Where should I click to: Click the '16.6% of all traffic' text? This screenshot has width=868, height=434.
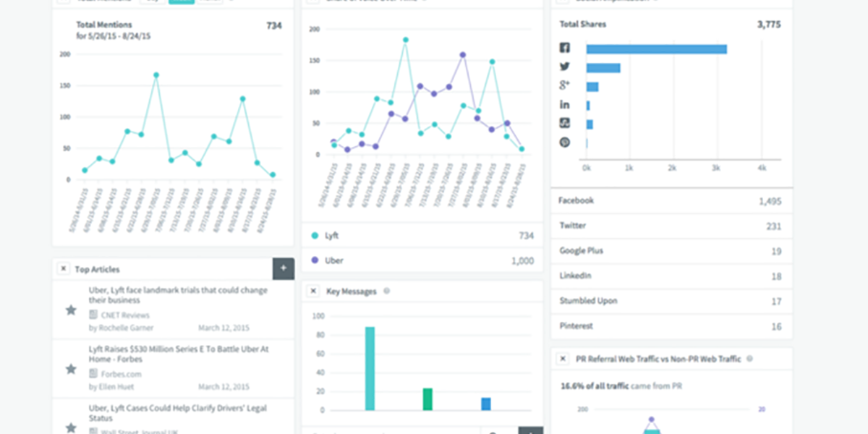[x=595, y=386]
